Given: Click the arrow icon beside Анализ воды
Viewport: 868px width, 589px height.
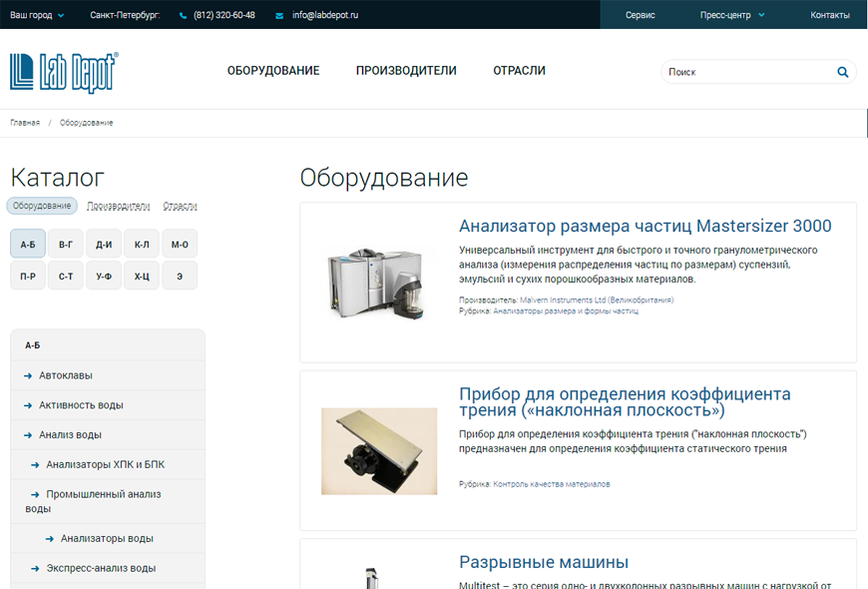Looking at the screenshot, I should pos(28,435).
